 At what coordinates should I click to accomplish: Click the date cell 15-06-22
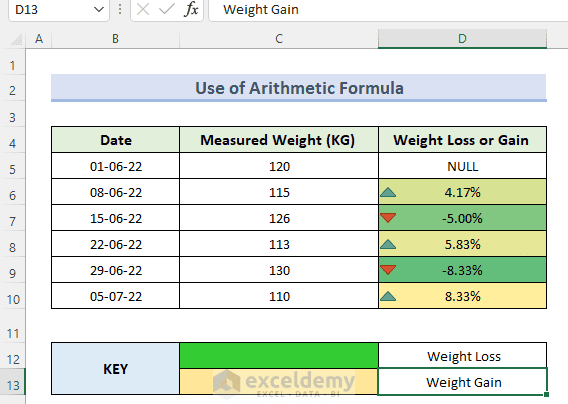tap(116, 218)
